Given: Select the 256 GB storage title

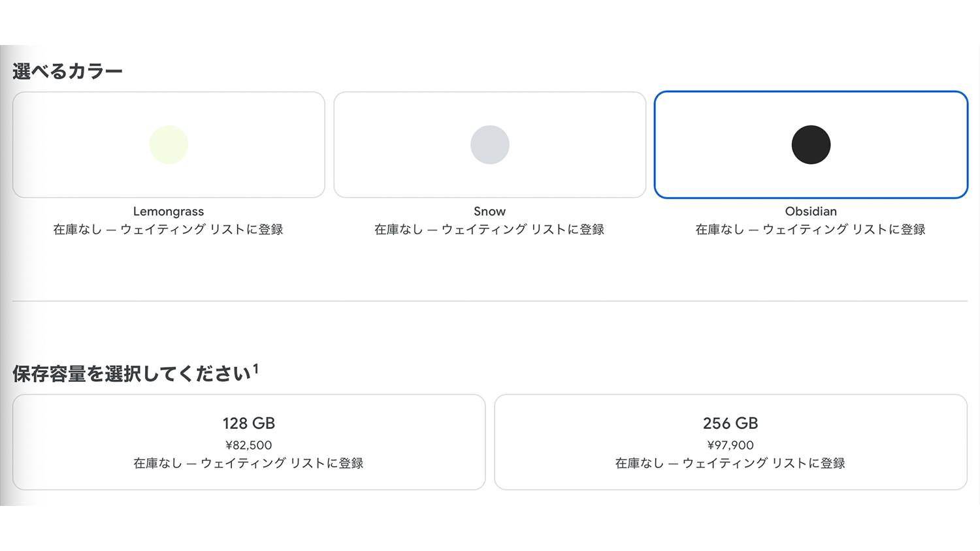Looking at the screenshot, I should click(730, 424).
